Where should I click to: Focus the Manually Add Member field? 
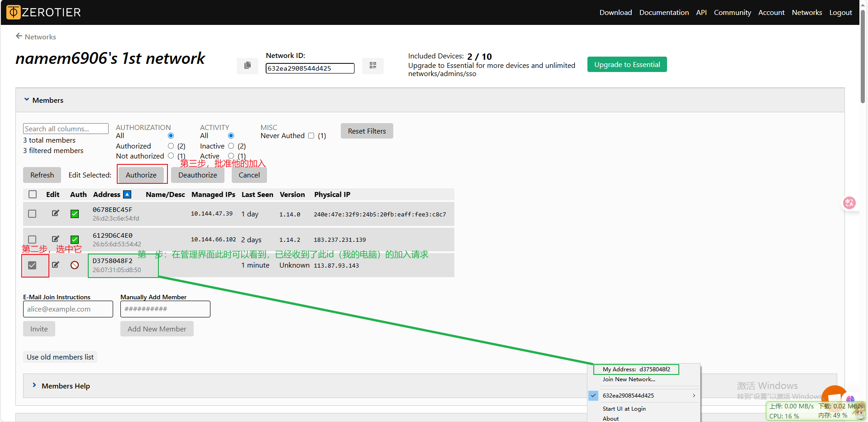[x=165, y=309]
